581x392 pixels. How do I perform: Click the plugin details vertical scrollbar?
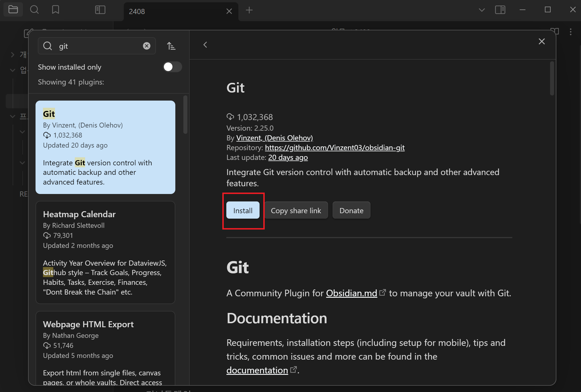[x=552, y=79]
